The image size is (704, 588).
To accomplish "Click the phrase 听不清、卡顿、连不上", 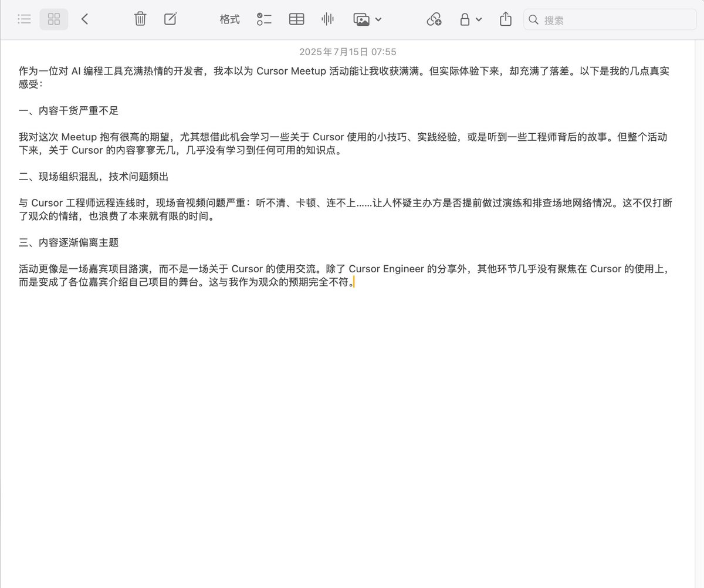I will 306,203.
